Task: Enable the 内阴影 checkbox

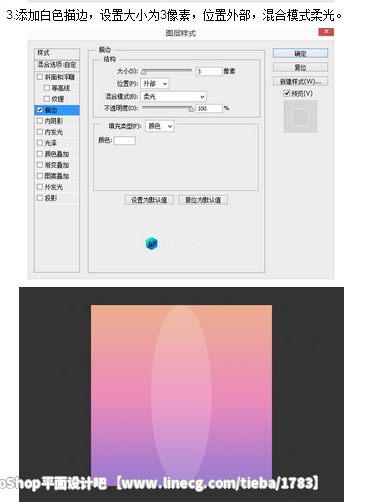Action: (40, 121)
